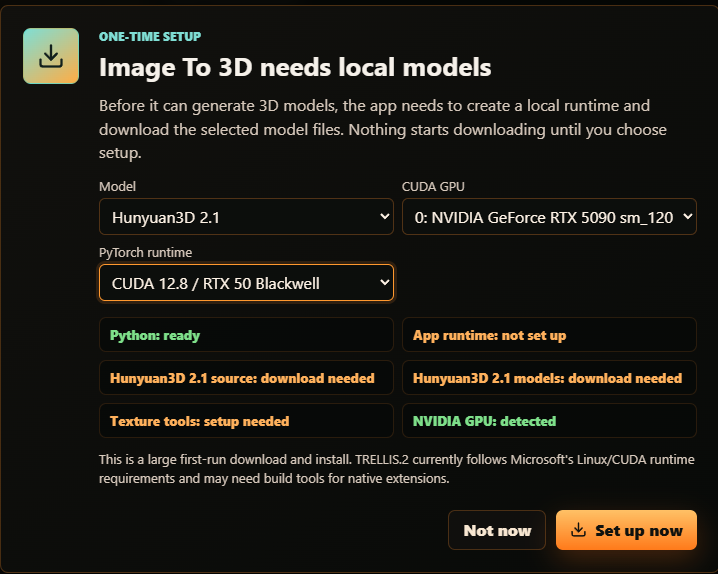718x574 pixels.
Task: Click the Not now button
Action: pos(497,530)
